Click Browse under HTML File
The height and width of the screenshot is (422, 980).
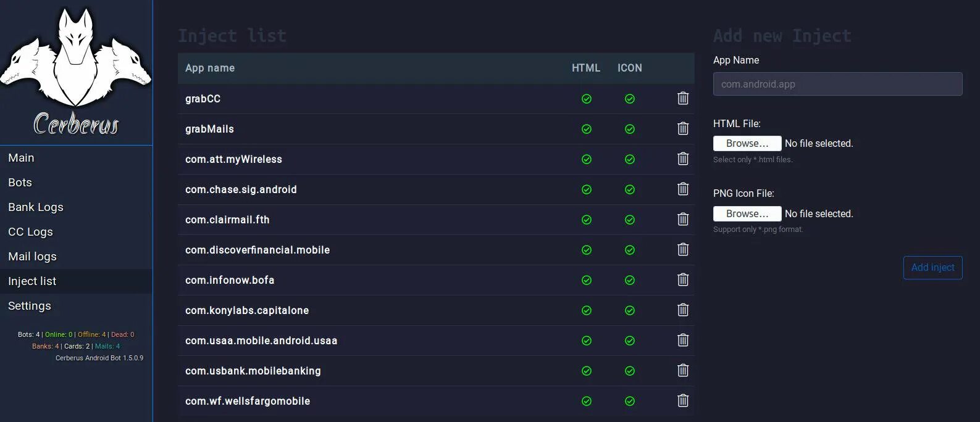click(x=747, y=143)
